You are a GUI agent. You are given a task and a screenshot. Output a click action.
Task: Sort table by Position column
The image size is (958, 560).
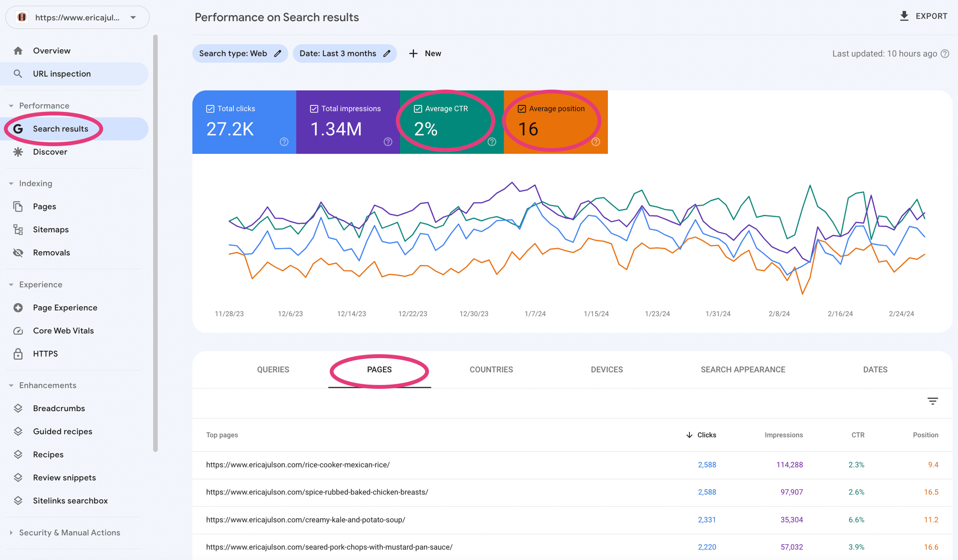pos(925,435)
